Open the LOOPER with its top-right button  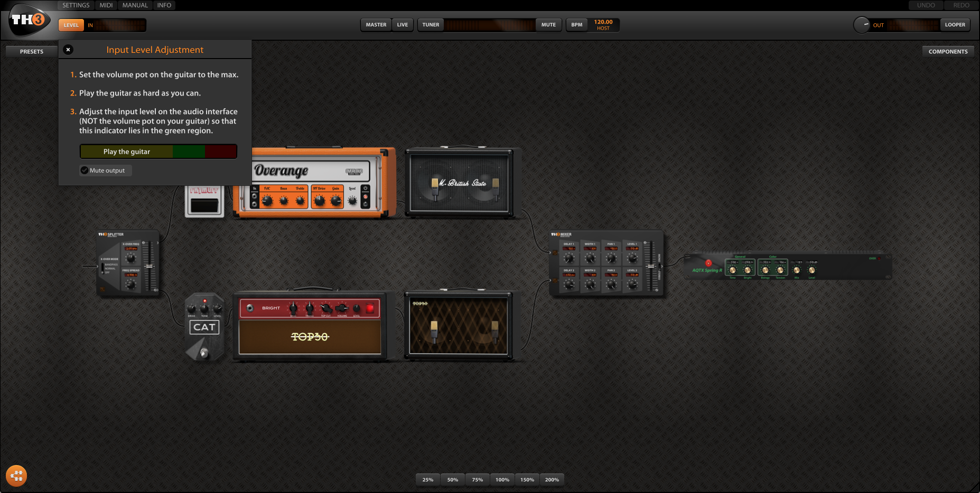(955, 24)
